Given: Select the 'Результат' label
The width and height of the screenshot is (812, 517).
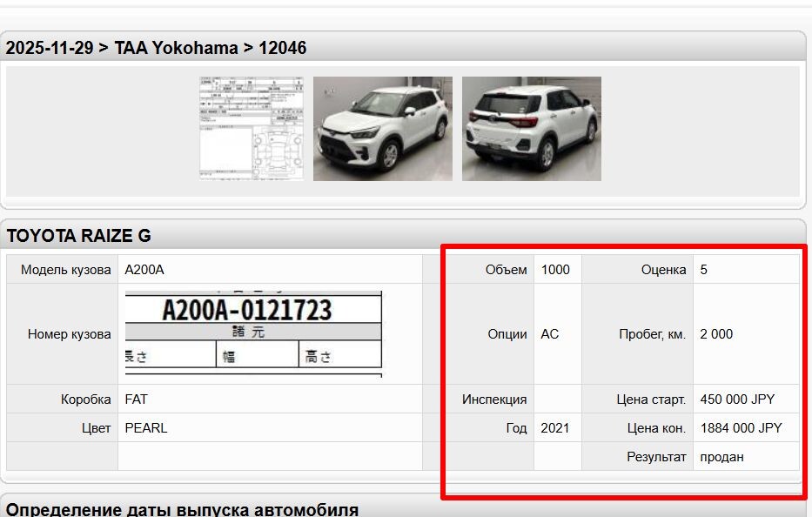Looking at the screenshot, I should coord(656,457).
